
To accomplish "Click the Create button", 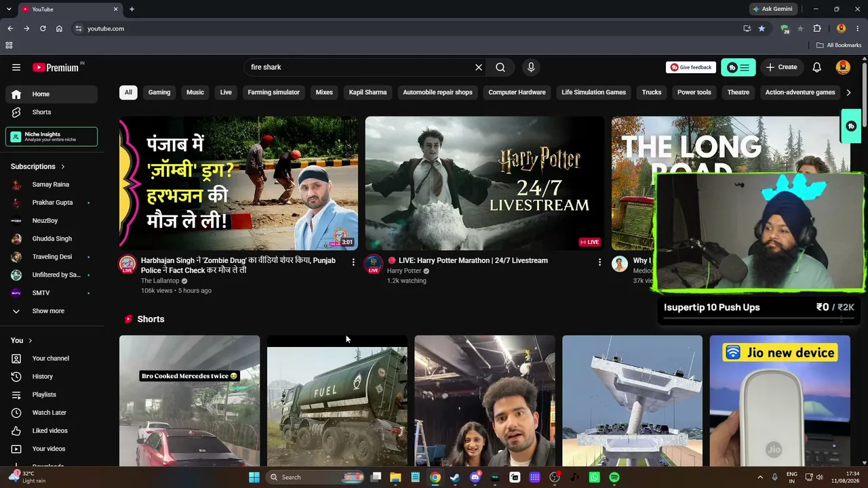I will (x=781, y=67).
